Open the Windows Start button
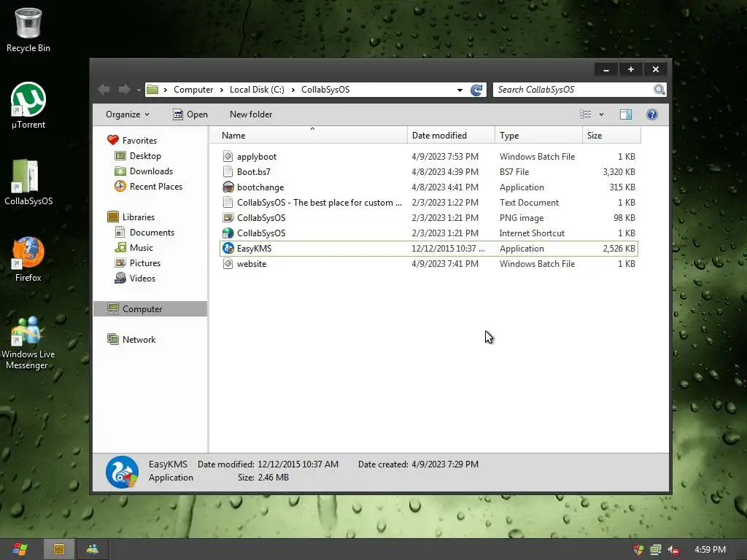 pos(20,550)
